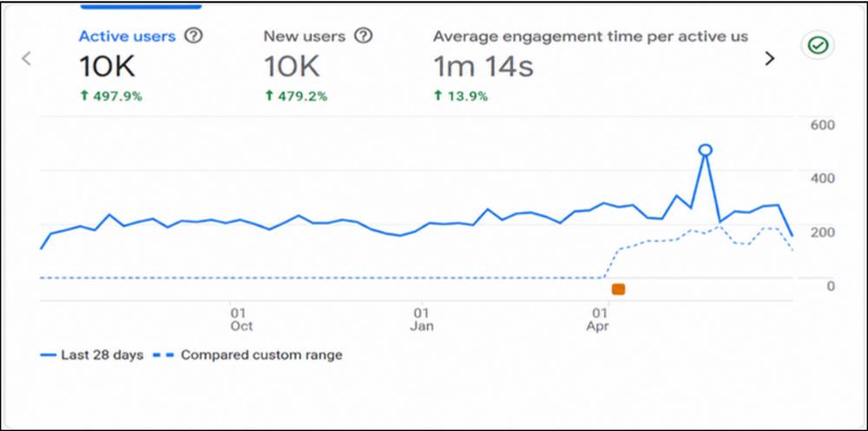Click the 13.9% change value

pyautogui.click(x=461, y=96)
